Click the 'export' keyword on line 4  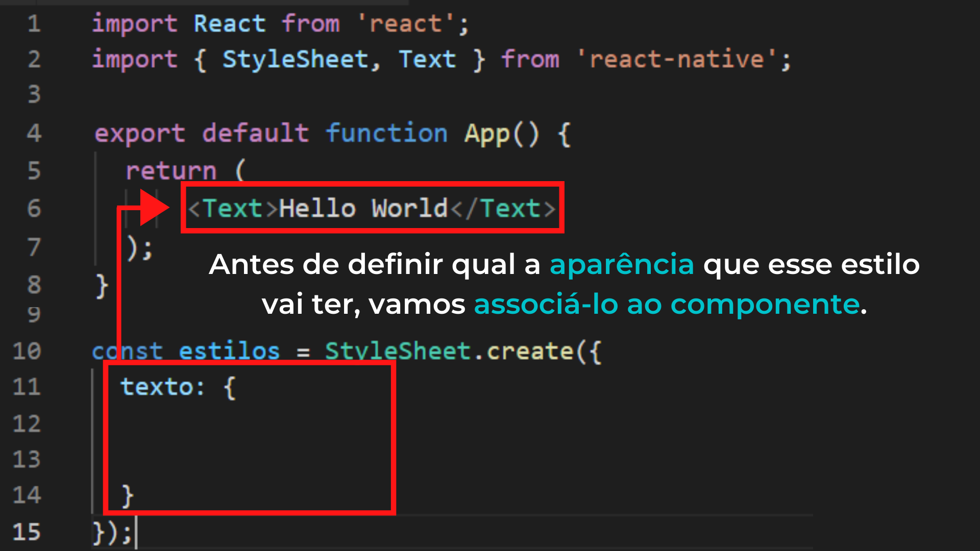[140, 134]
